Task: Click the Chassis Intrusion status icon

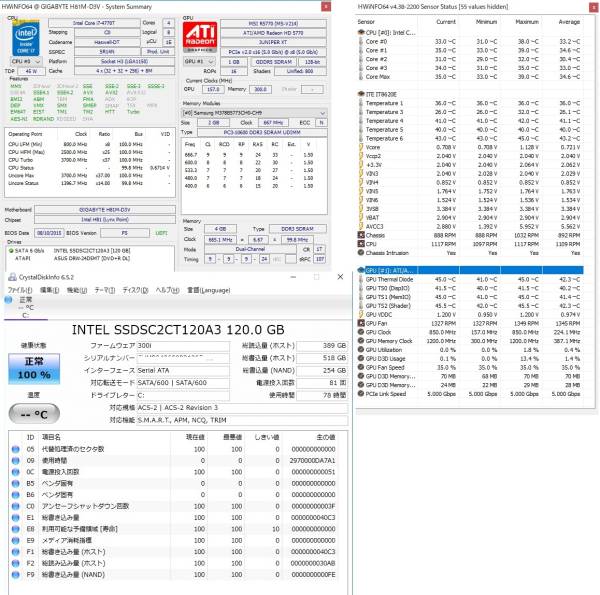Action: (x=360, y=253)
